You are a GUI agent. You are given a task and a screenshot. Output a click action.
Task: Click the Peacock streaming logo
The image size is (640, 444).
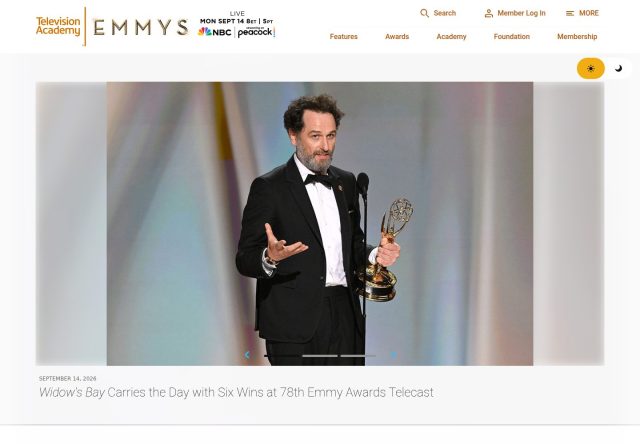[x=256, y=32]
